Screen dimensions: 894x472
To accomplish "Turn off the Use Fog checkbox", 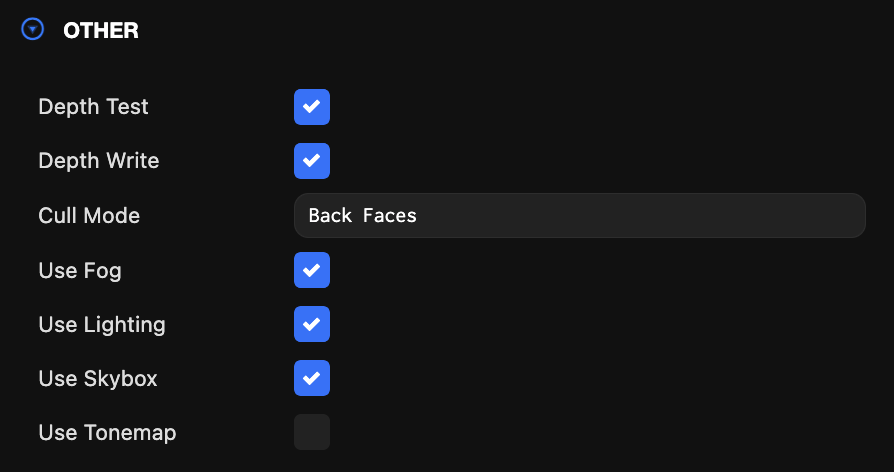I will (312, 270).
